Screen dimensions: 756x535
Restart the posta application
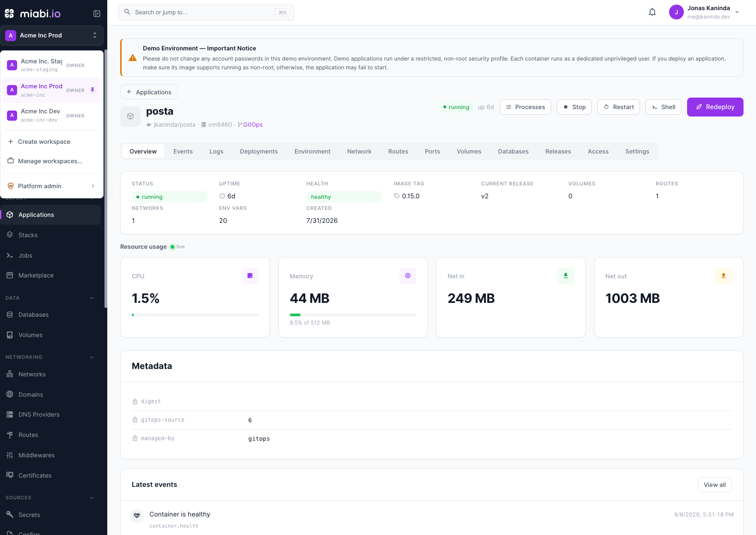click(619, 107)
